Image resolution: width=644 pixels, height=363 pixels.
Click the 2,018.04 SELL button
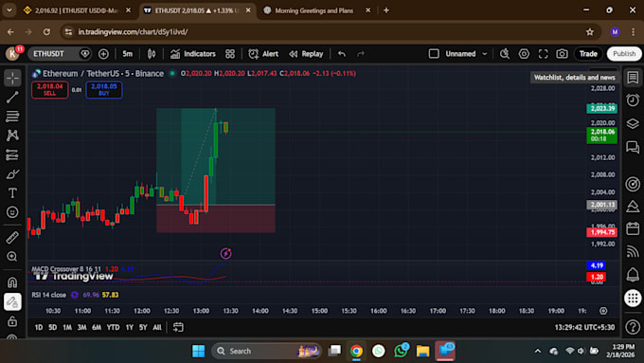pos(49,90)
